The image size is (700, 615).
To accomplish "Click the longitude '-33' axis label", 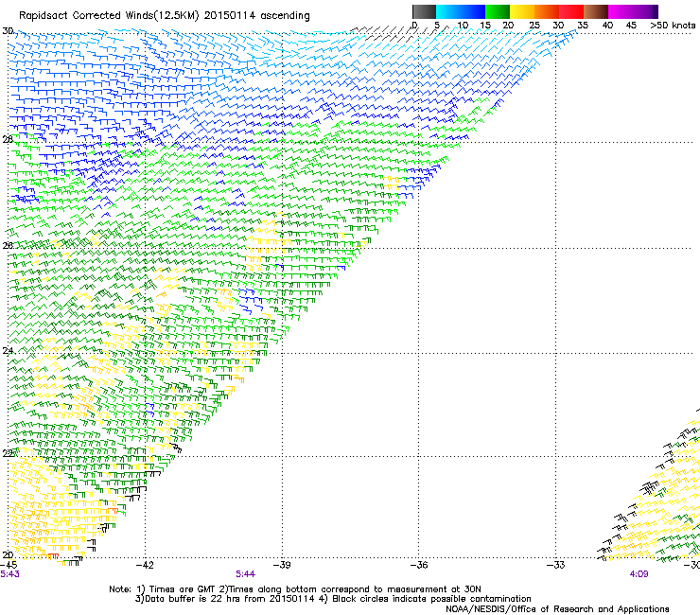I will [x=556, y=565].
